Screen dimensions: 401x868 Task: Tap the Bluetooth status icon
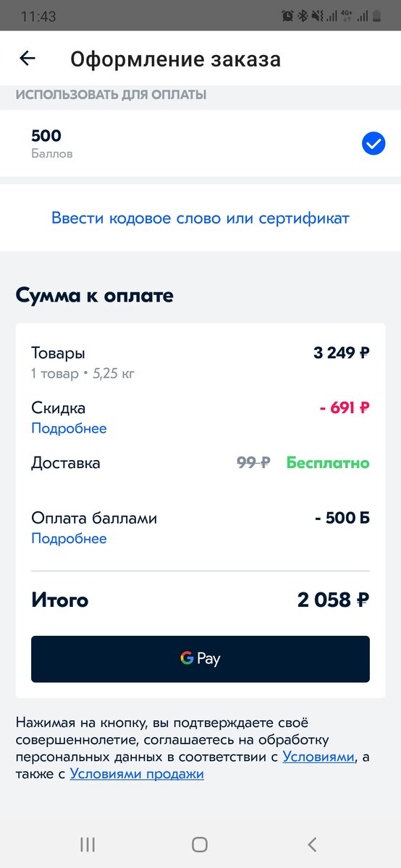click(x=303, y=16)
